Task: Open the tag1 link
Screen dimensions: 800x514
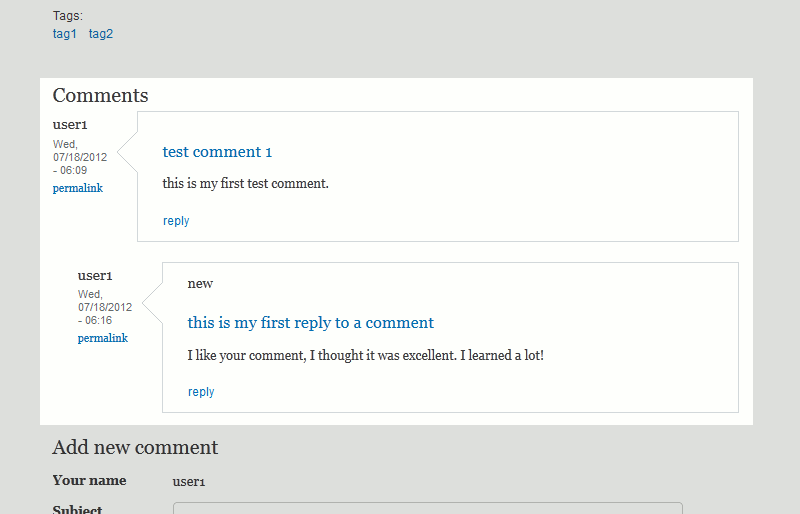Action: 65,34
